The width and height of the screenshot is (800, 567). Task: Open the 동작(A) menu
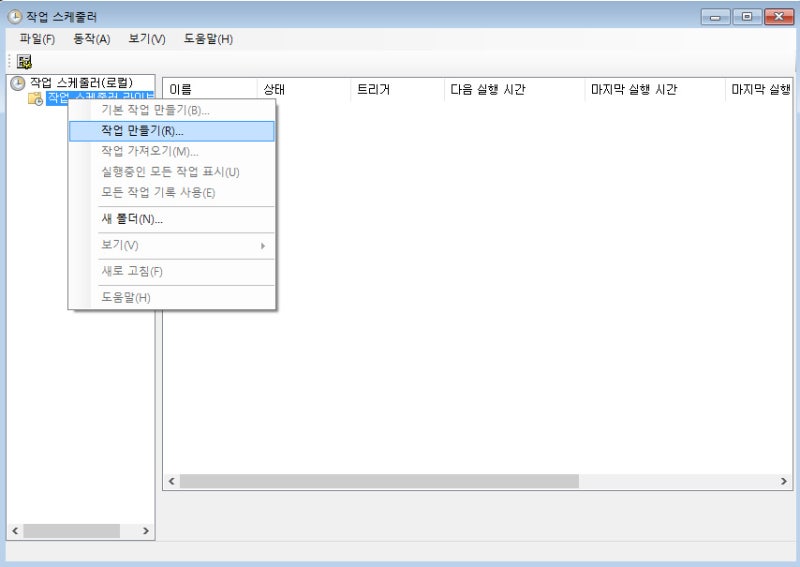(92, 39)
